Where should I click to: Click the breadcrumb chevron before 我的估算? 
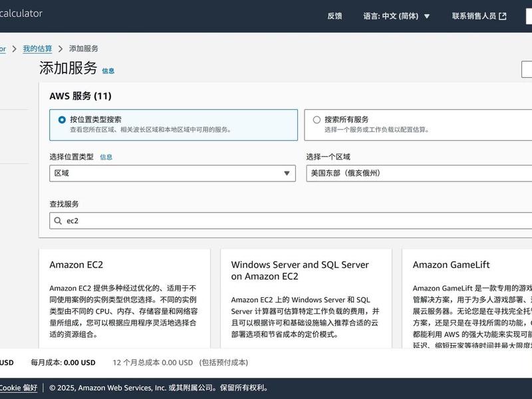coord(14,49)
